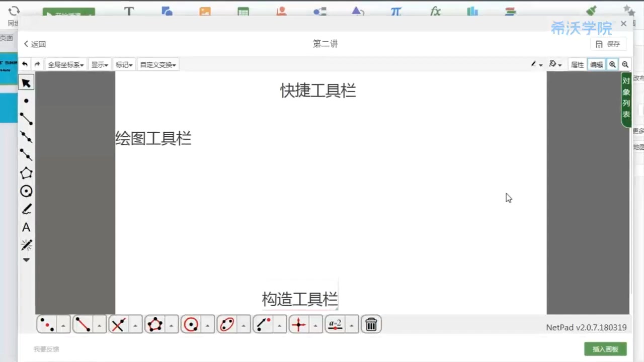Click the polygon construction tool in bottom bar
Screen dimensions: 644x362
point(154,325)
